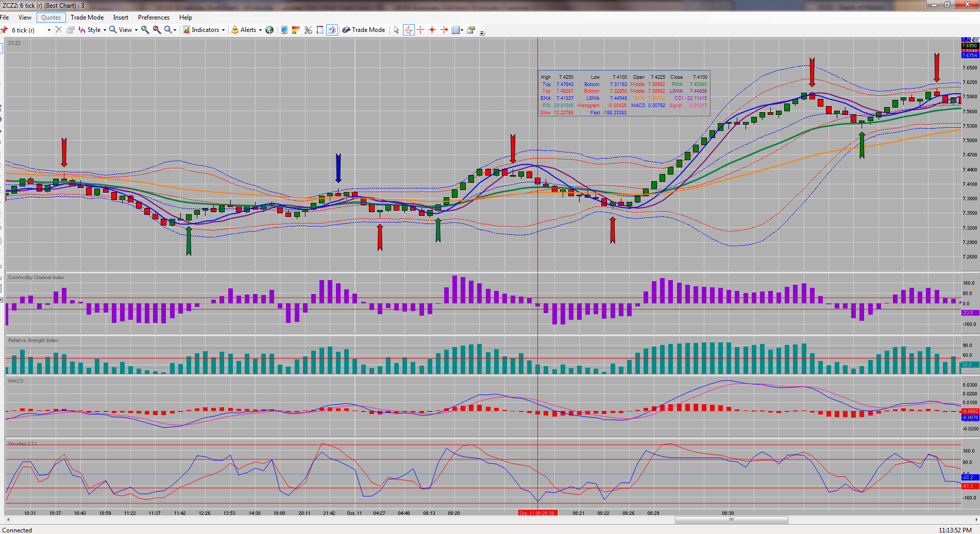Enable the red cross with center dot cursor
This screenshot has width=980, height=534.
(x=432, y=30)
